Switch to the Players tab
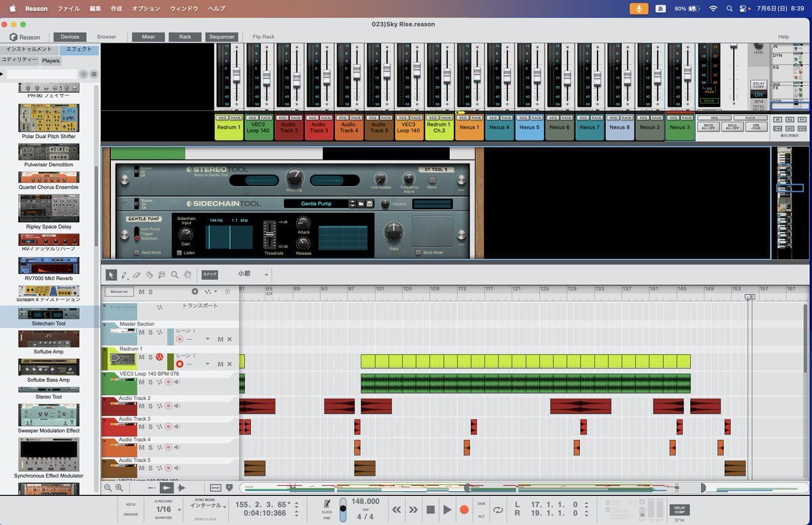This screenshot has width=812, height=525. coord(51,61)
